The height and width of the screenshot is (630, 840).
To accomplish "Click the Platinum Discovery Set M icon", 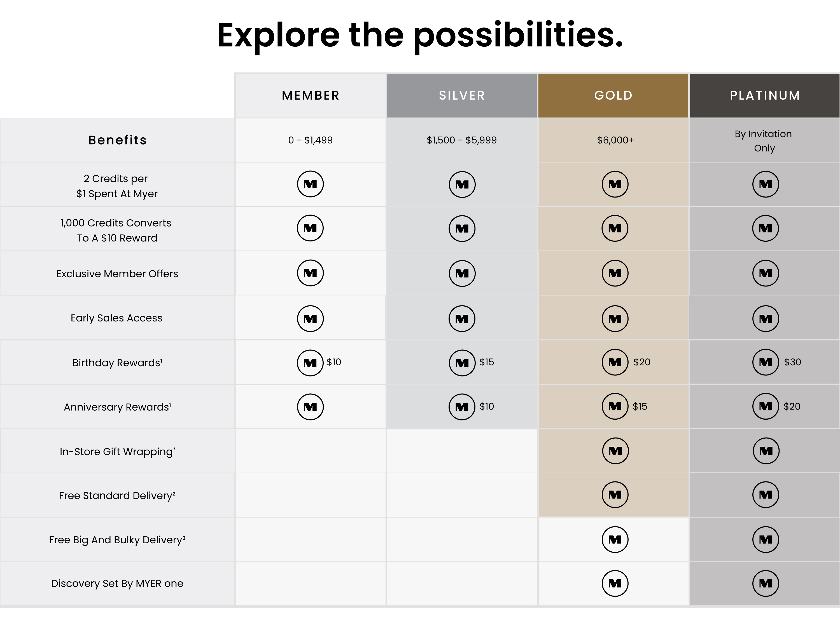I will pos(766,583).
